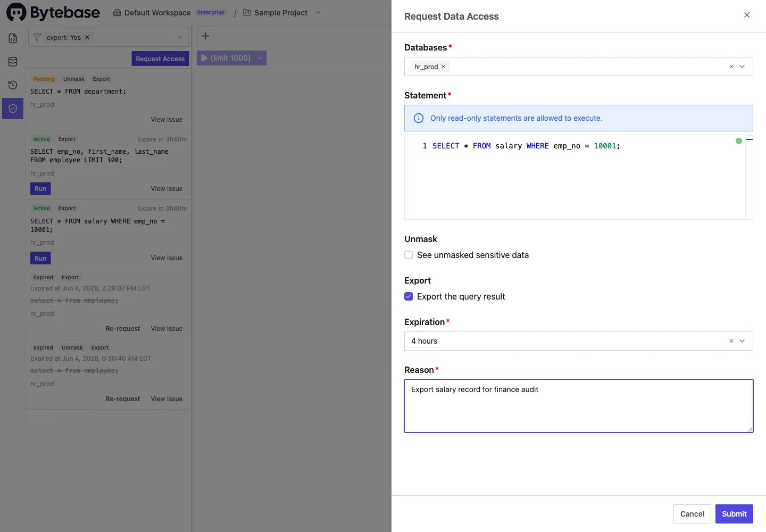The height and width of the screenshot is (532, 766).
Task: Click the Pending status tag
Action: (44, 79)
